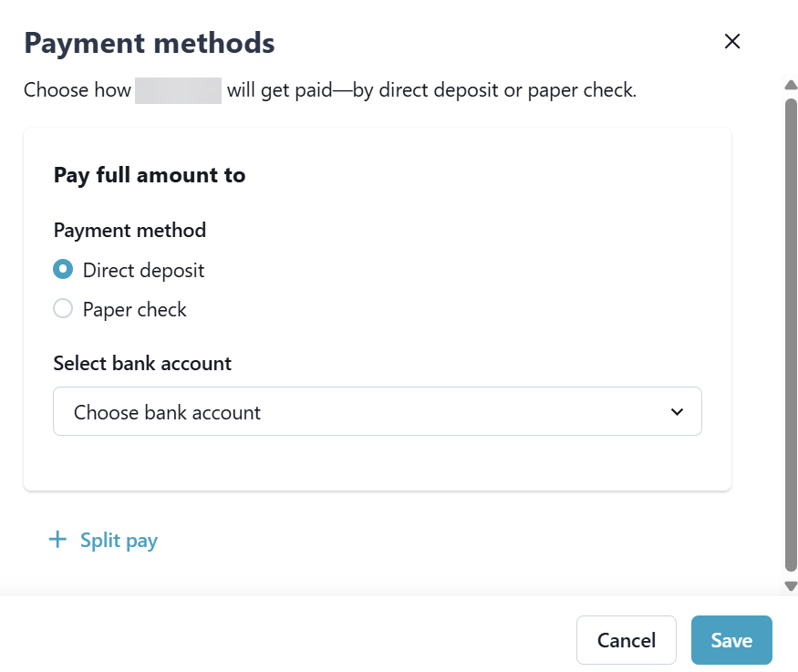Close the Payment methods dialog
This screenshot has height=672, width=798.
(x=731, y=41)
